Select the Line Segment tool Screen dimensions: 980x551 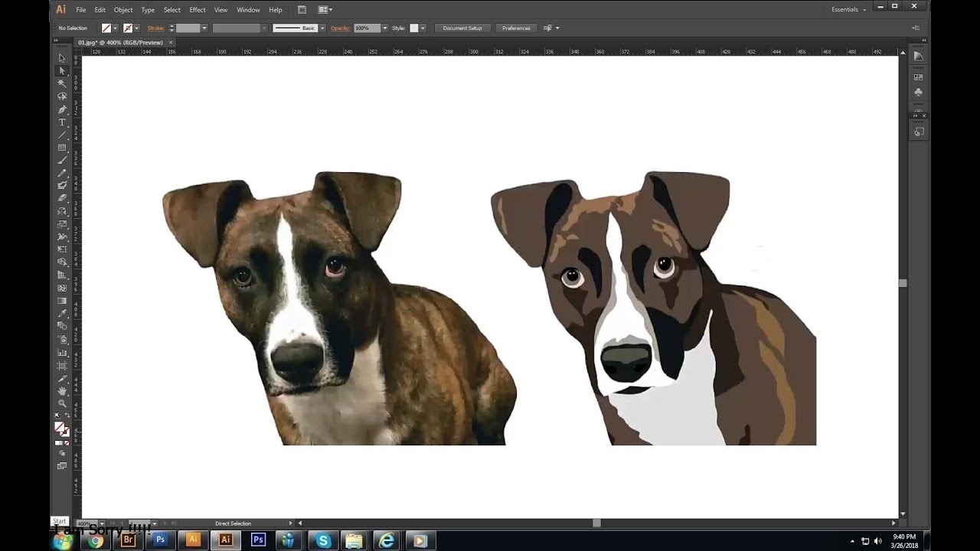[x=62, y=135]
